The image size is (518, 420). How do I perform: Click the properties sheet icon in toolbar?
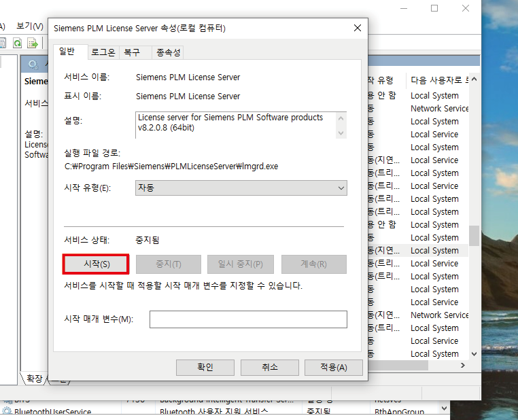(x=3, y=43)
